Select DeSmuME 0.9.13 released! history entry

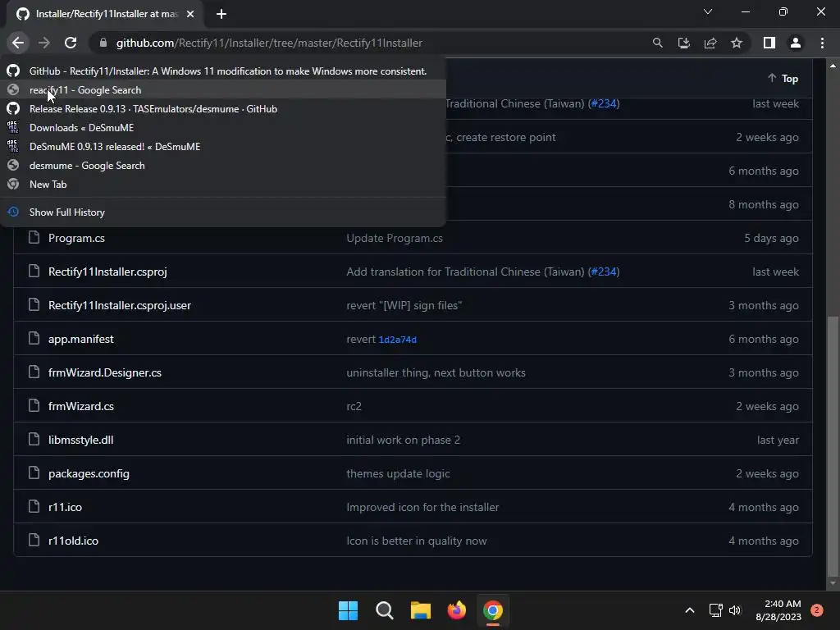coord(223,146)
